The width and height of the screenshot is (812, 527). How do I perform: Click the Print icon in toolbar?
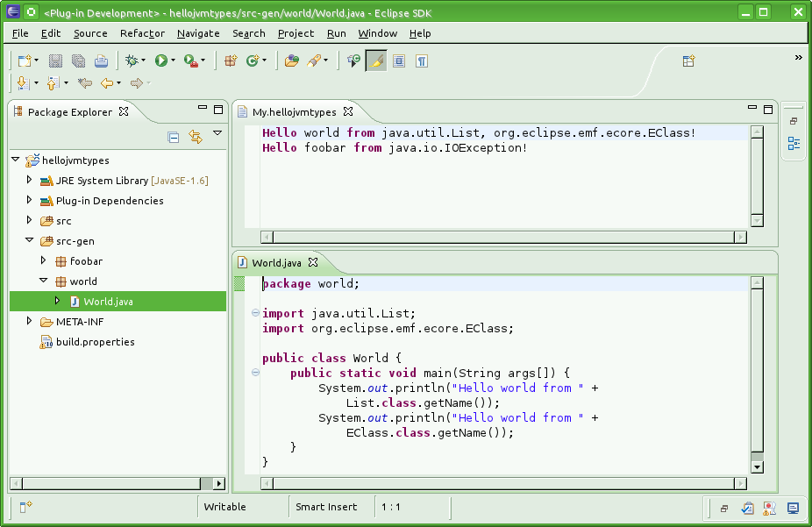coord(101,61)
